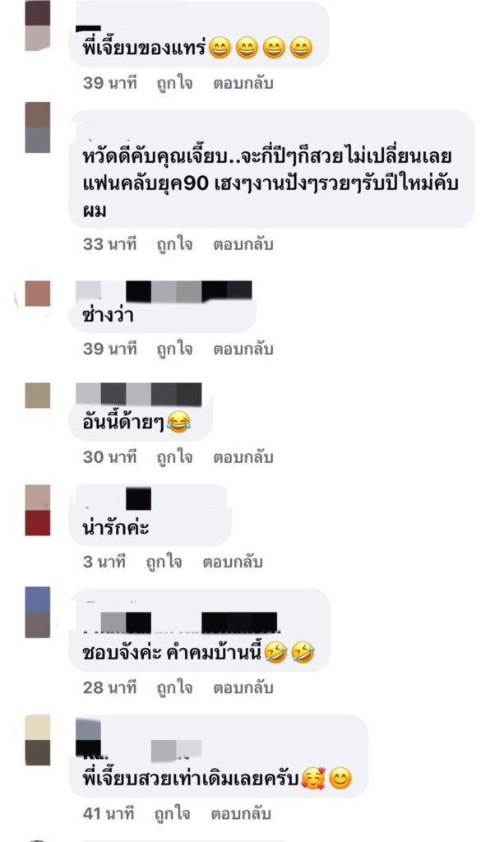
Task: Like the 'หวัดดีคับคุณเจี๊ยบ' comment
Action: click(174, 245)
